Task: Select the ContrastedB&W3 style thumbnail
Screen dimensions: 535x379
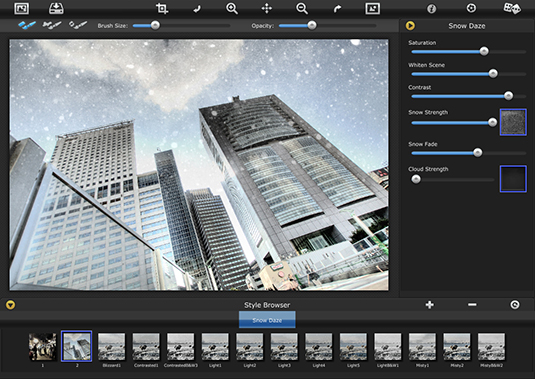Action: coord(180,347)
